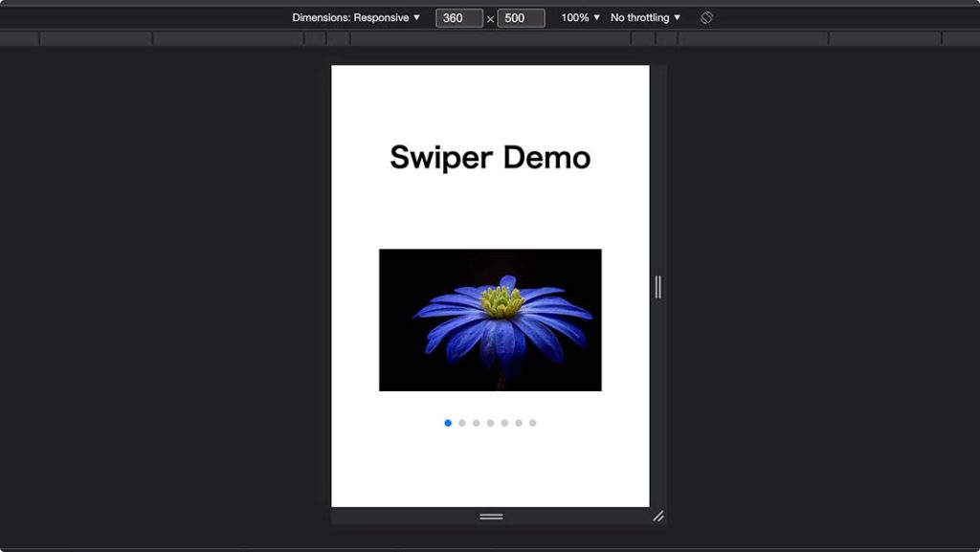The image size is (980, 552).
Task: Click the horizontal ruler above the viewport
Action: tap(490, 38)
